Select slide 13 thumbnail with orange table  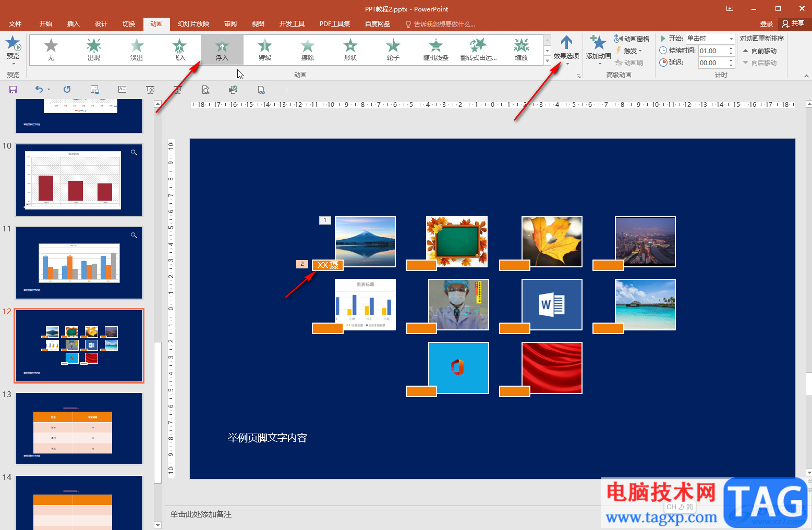pyautogui.click(x=79, y=428)
